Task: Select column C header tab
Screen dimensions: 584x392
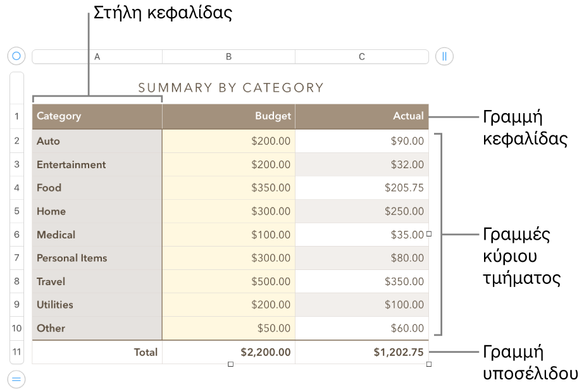Action: point(362,57)
